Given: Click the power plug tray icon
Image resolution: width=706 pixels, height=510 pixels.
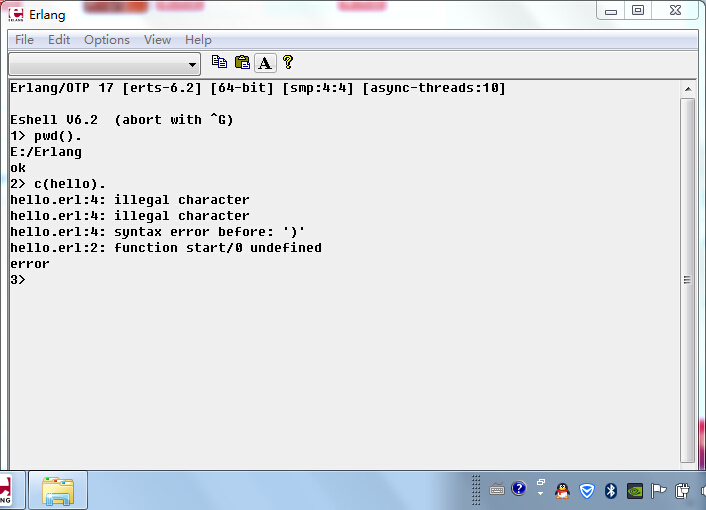Looking at the screenshot, I should [682, 491].
